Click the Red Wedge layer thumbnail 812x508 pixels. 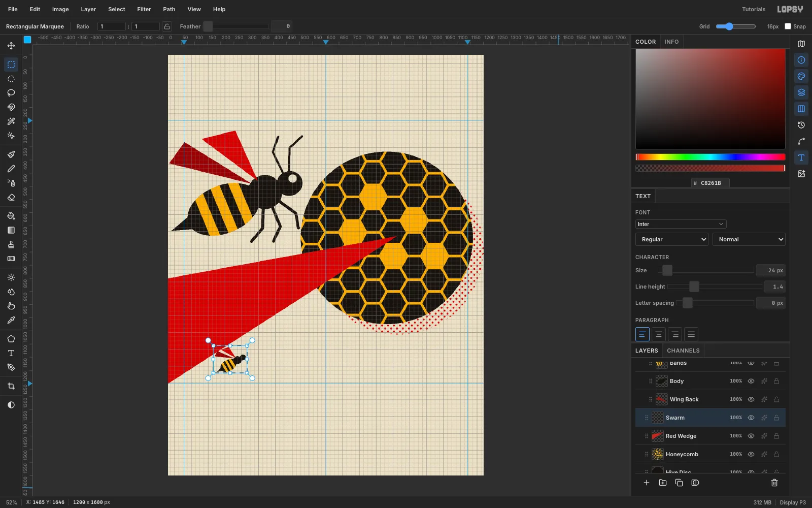click(658, 436)
